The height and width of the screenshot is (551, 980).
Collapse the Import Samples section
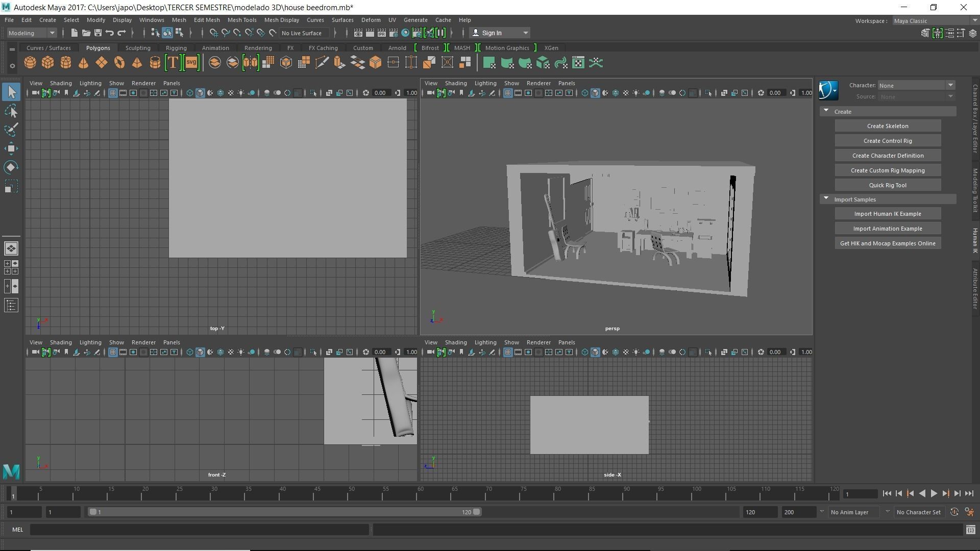click(x=826, y=199)
